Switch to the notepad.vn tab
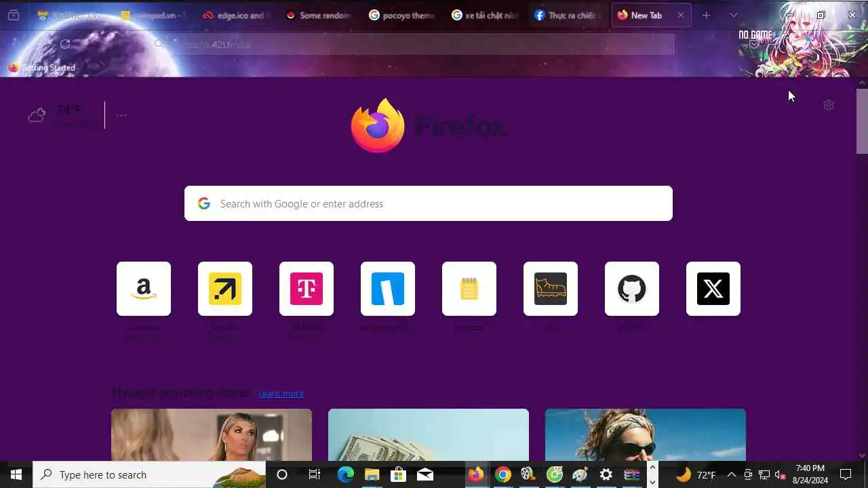868x488 pixels. click(x=152, y=15)
